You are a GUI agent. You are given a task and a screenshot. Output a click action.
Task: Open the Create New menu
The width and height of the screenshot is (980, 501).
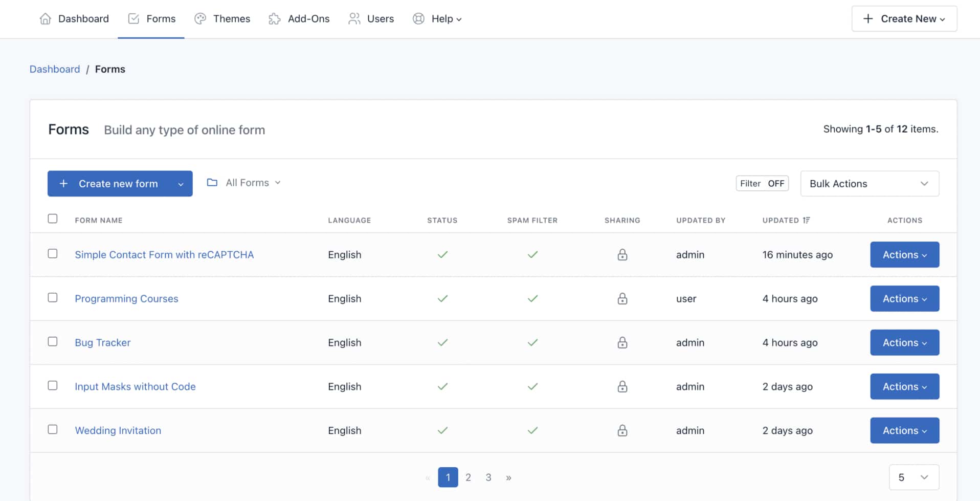(x=904, y=19)
